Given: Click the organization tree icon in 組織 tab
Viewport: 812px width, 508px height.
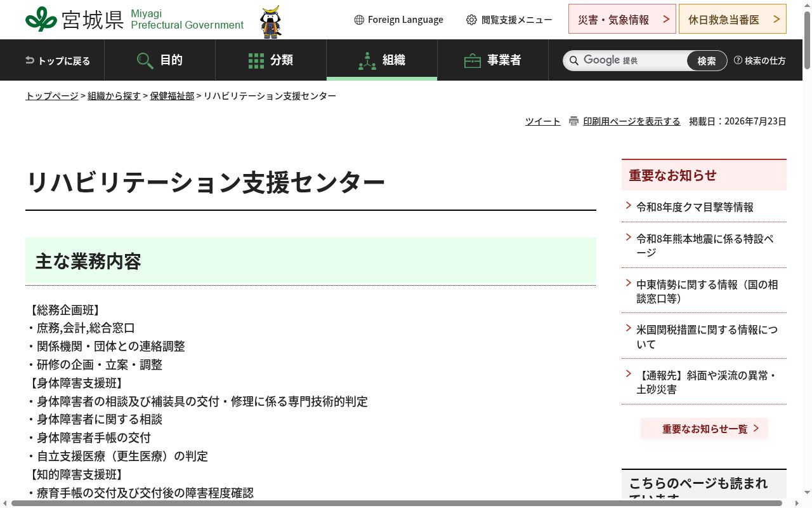Looking at the screenshot, I should [x=367, y=60].
